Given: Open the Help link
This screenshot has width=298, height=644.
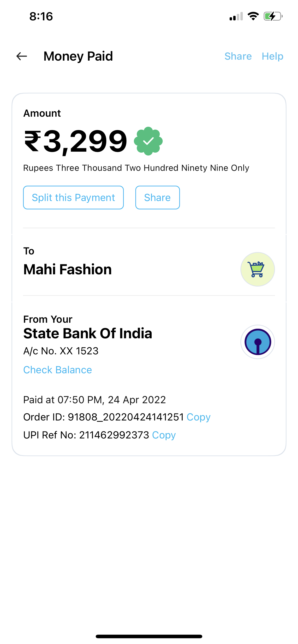Looking at the screenshot, I should (273, 56).
